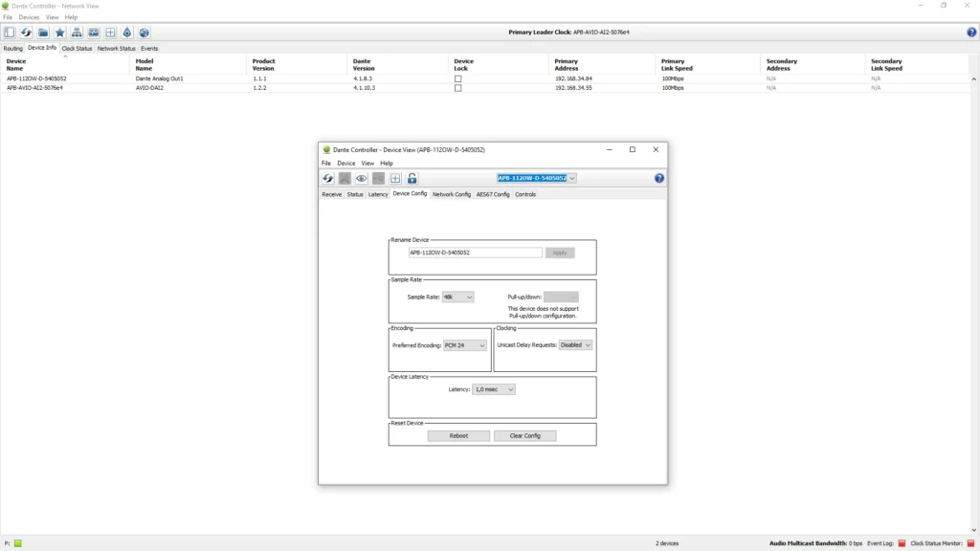Open File menu in Network View

tap(8, 17)
